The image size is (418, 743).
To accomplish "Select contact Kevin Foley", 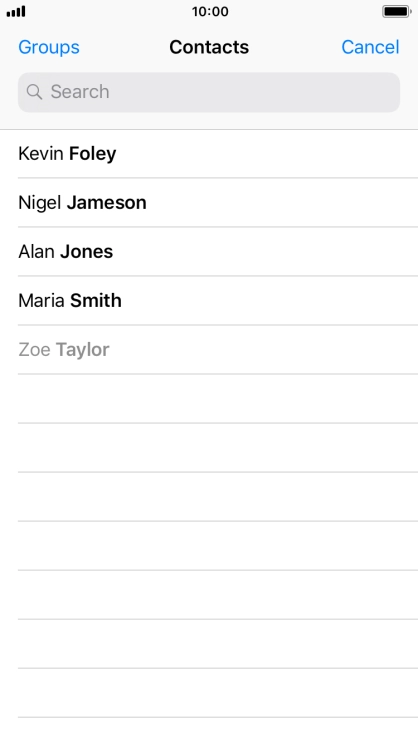I will coord(209,154).
